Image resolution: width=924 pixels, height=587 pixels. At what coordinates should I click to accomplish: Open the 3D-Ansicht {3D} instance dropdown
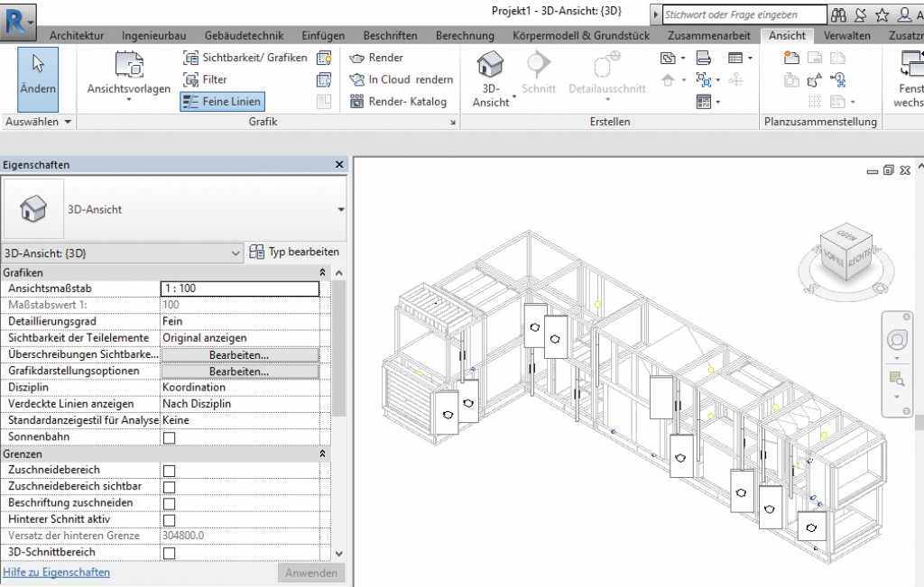tap(236, 252)
